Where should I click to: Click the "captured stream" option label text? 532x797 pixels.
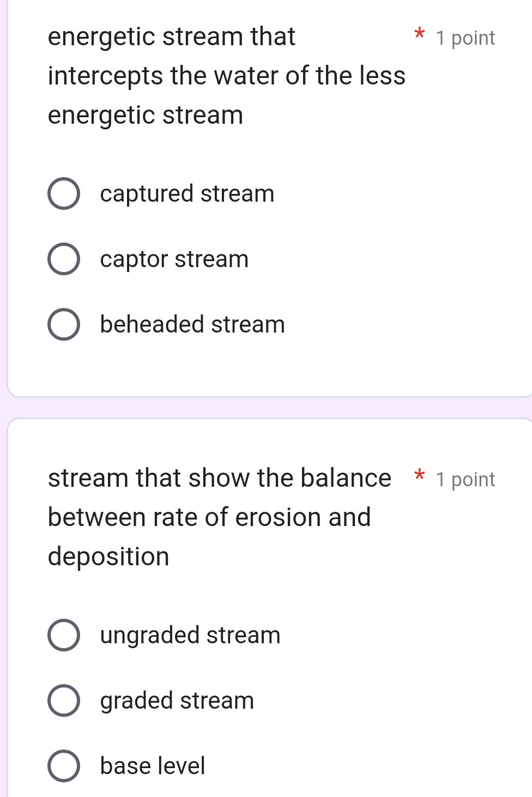pos(187,194)
